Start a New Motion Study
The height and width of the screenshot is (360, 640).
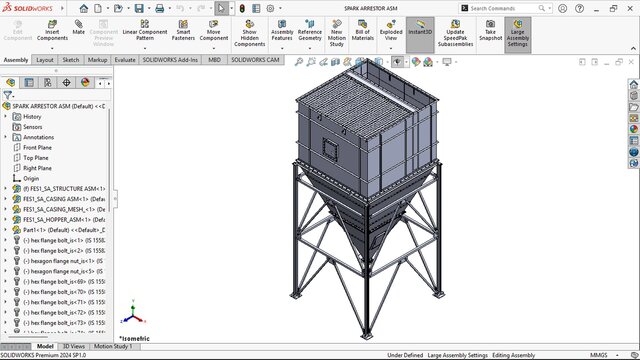click(x=337, y=33)
